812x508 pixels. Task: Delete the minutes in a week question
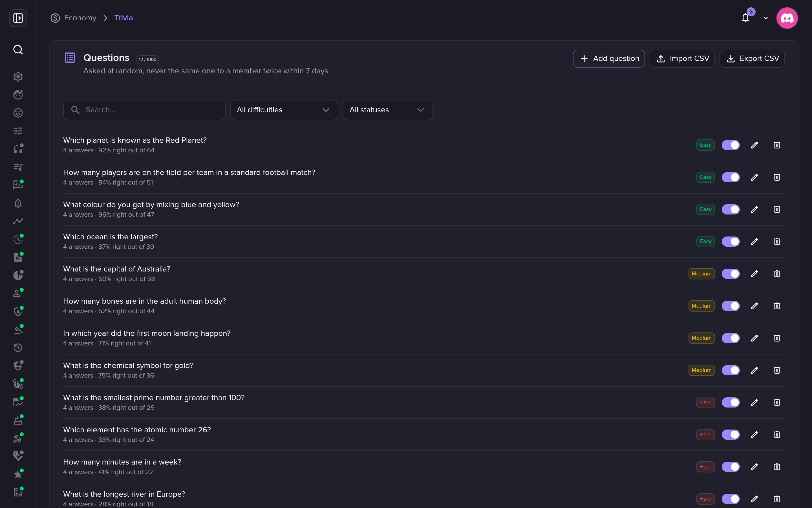777,467
